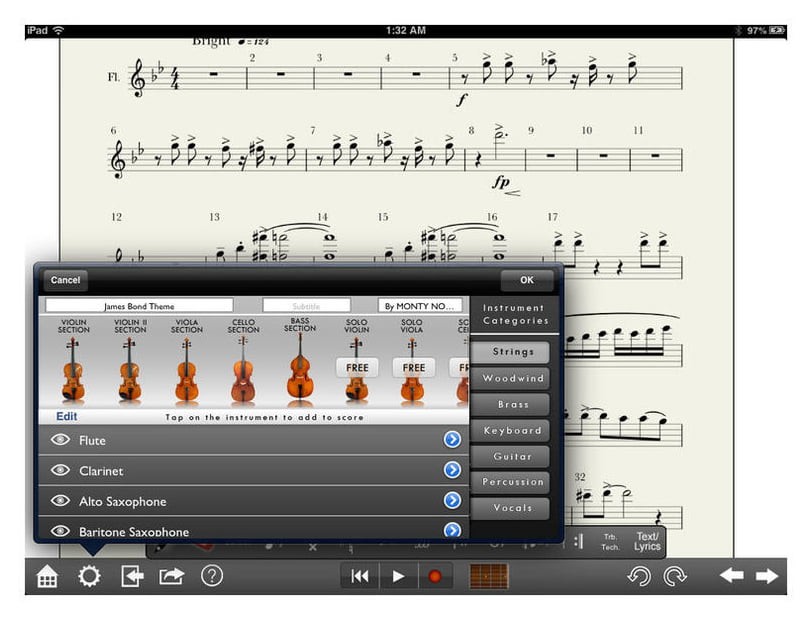Viewport: 812px width, 620px height.
Task: Click the import file icon
Action: 132,576
